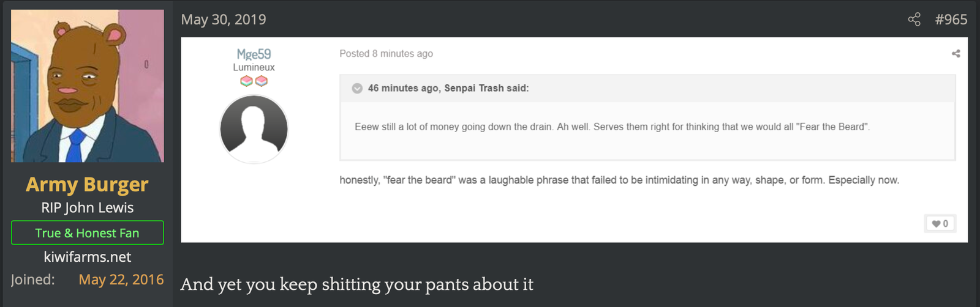This screenshot has width=980, height=307.
Task: Click the Posted 8 minutes ago timestamp
Action: 386,54
